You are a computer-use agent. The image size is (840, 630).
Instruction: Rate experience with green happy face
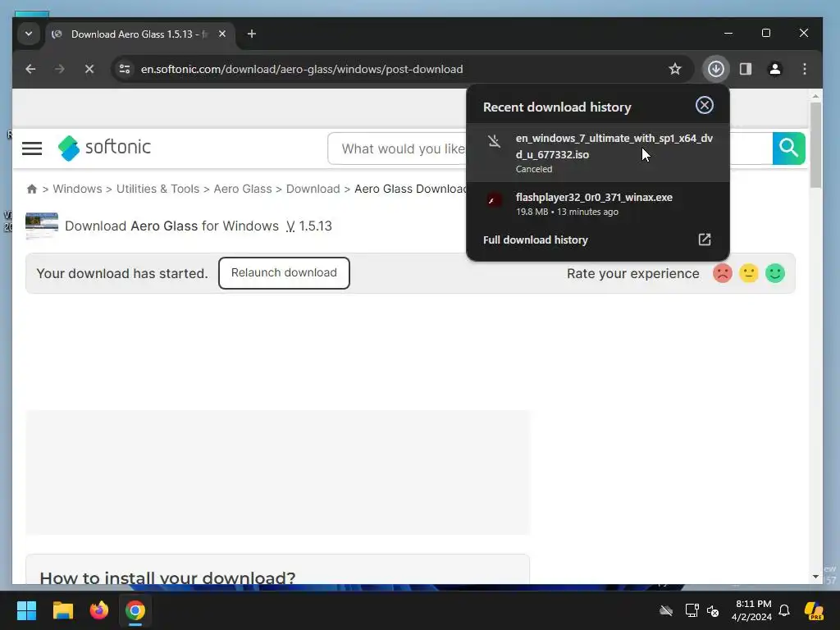[774, 273]
